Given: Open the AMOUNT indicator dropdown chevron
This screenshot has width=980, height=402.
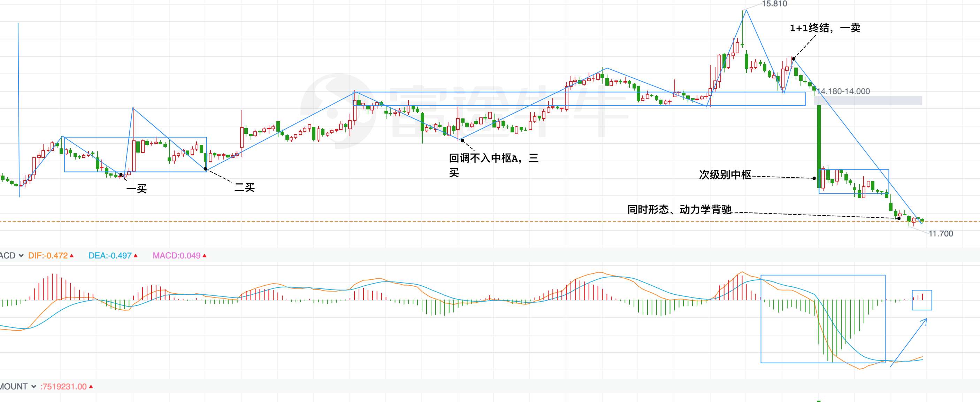Looking at the screenshot, I should tap(33, 387).
